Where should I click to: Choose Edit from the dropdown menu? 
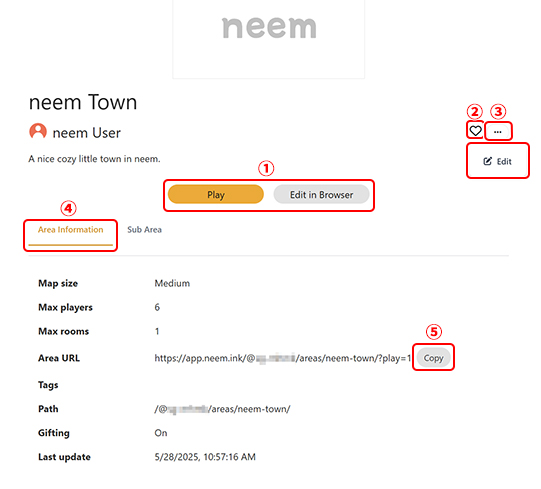tap(498, 161)
